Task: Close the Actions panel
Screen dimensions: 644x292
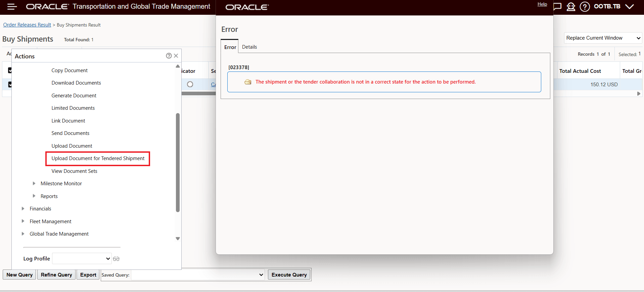Action: pyautogui.click(x=176, y=56)
